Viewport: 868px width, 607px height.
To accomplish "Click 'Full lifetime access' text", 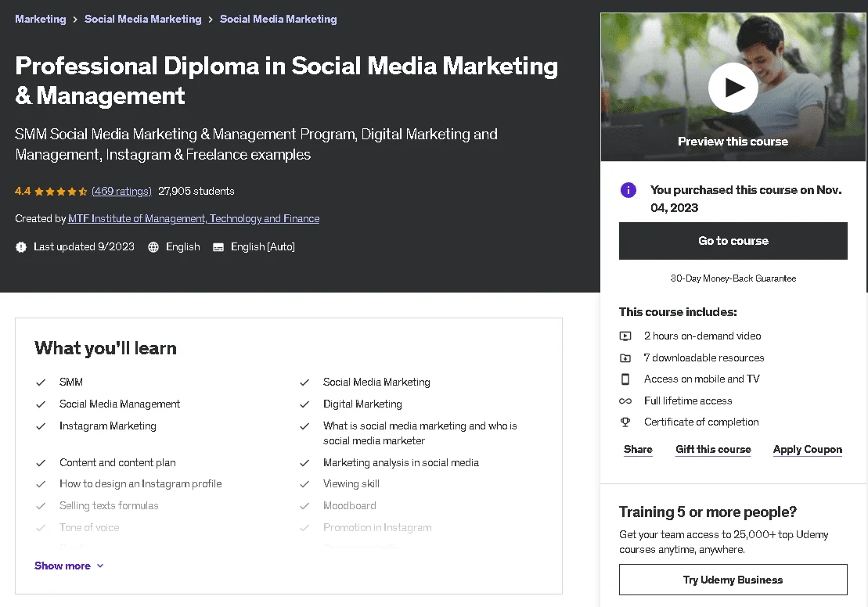I will 688,400.
